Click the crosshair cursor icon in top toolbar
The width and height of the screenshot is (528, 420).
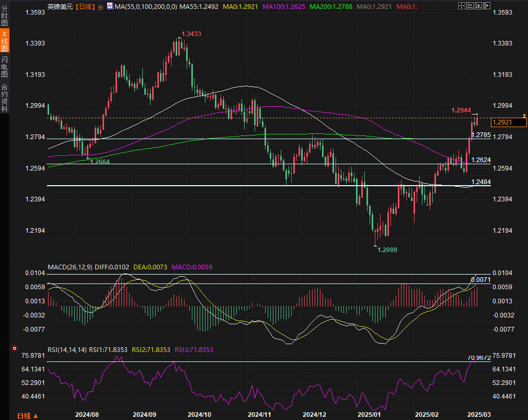point(461,6)
